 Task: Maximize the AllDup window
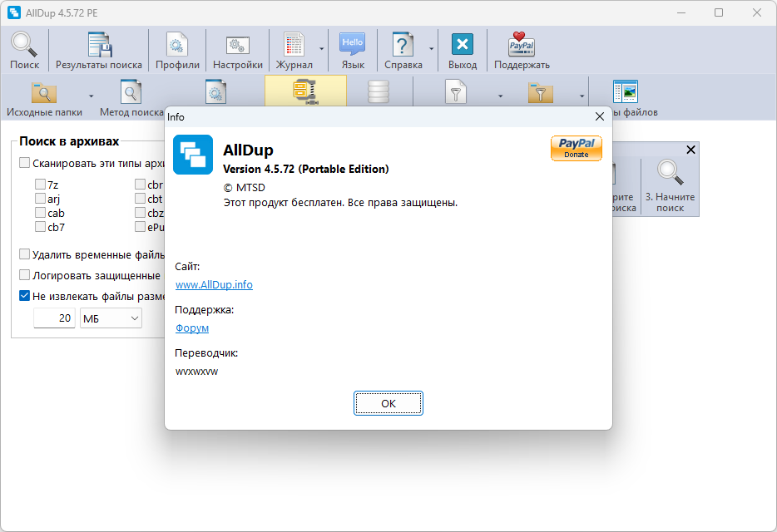click(719, 12)
